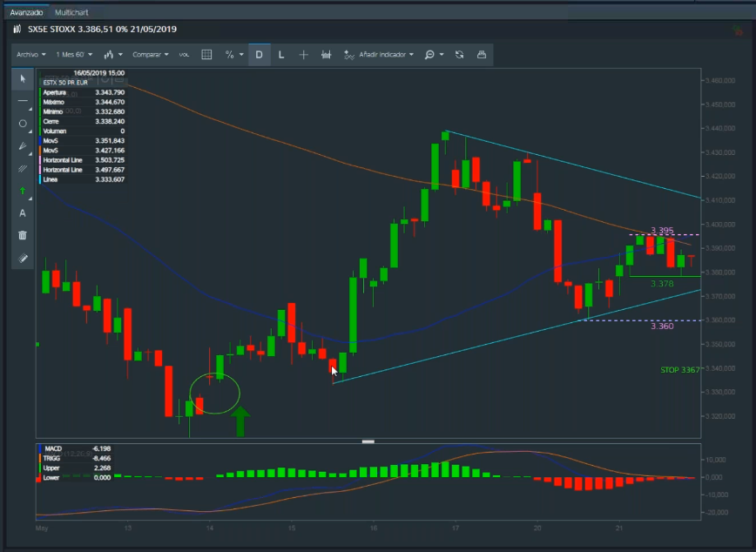Click the 3.360 pink level label
756x552 pixels.
[x=662, y=326]
